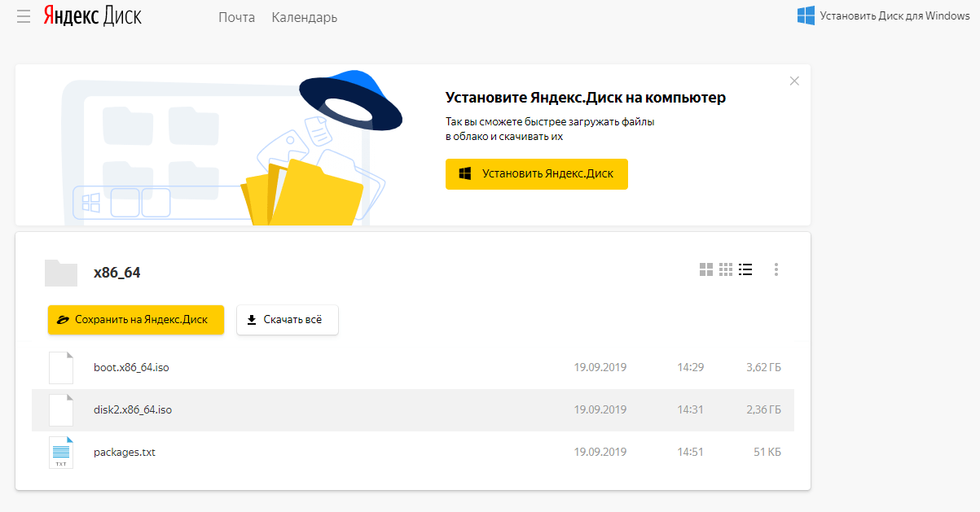The width and height of the screenshot is (980, 512).
Task: Click the Скачать всё button
Action: [x=288, y=320]
